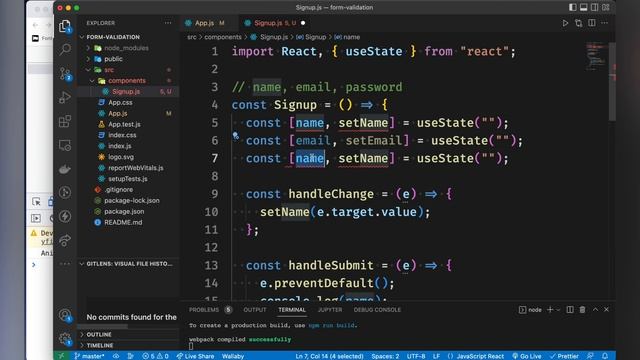This screenshot has width=640, height=360.
Task: Click Wallaby in the status bar
Action: 233,356
